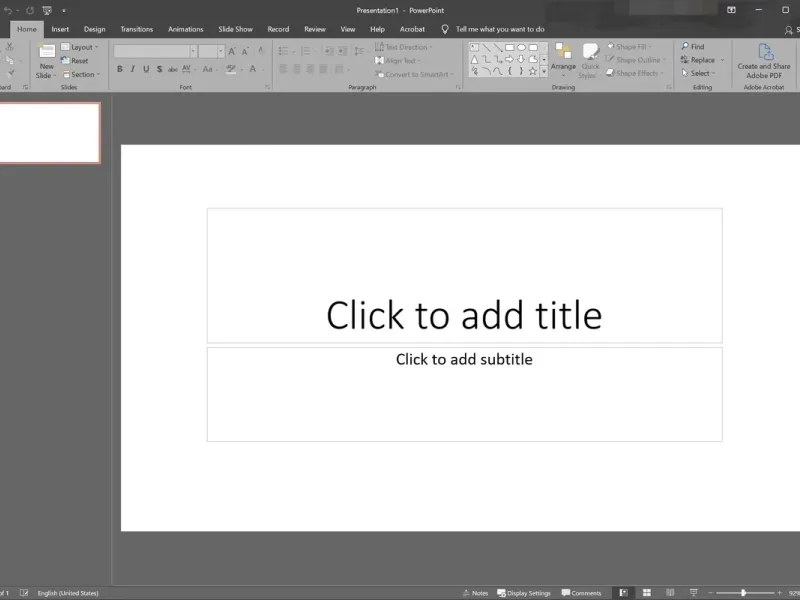Expand the Section dropdown
Image resolution: width=800 pixels, height=600 pixels.
[82, 74]
